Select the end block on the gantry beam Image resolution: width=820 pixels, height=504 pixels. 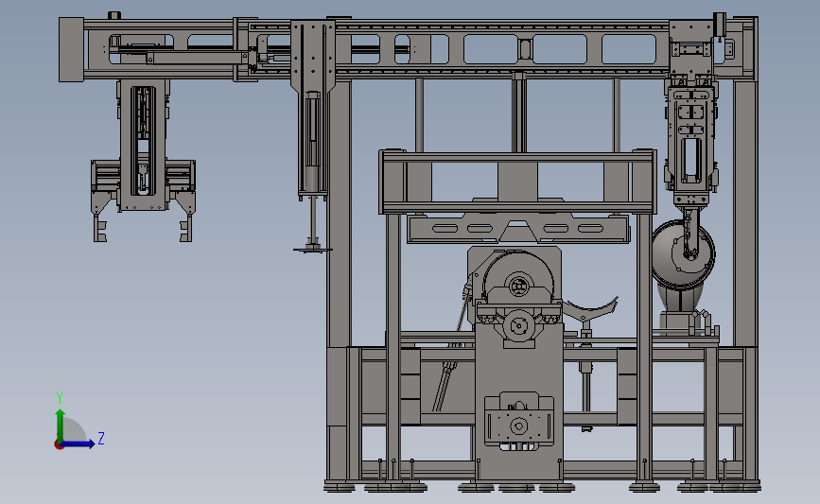71,50
